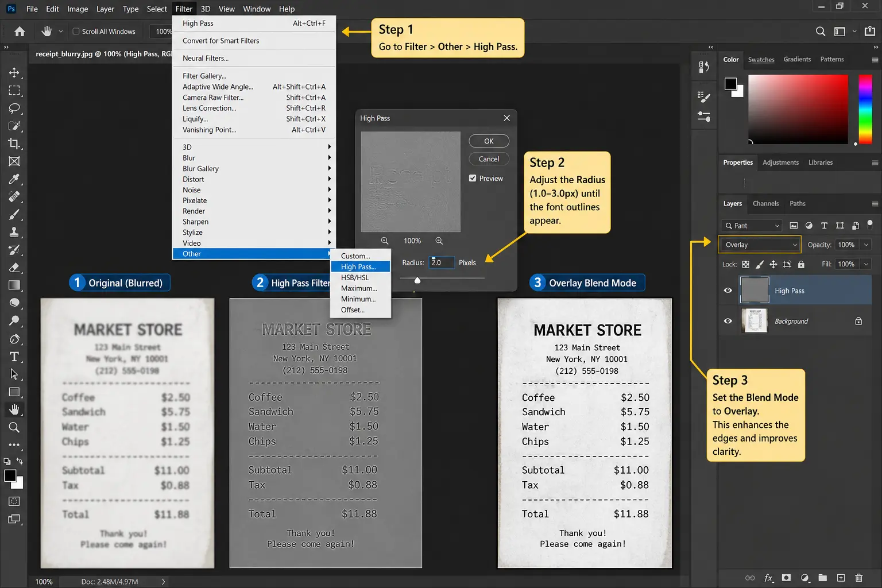
Task: Toggle pixel layer filter icon
Action: click(x=794, y=226)
